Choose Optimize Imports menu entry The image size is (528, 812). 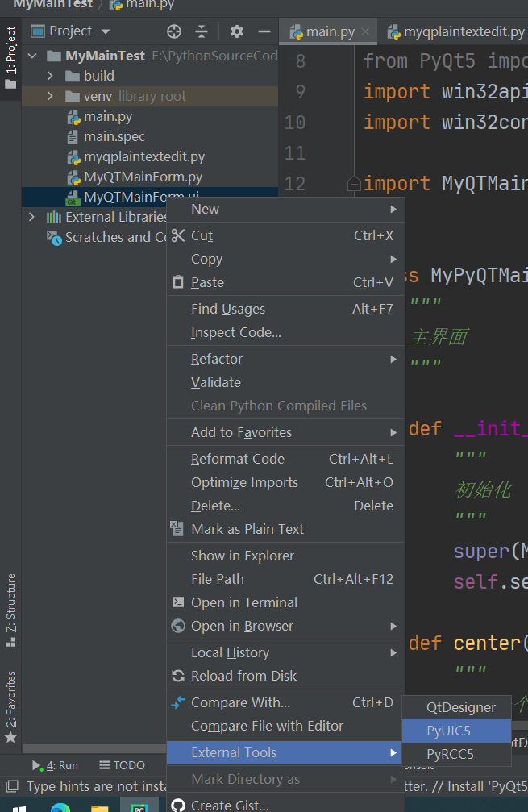[285, 482]
